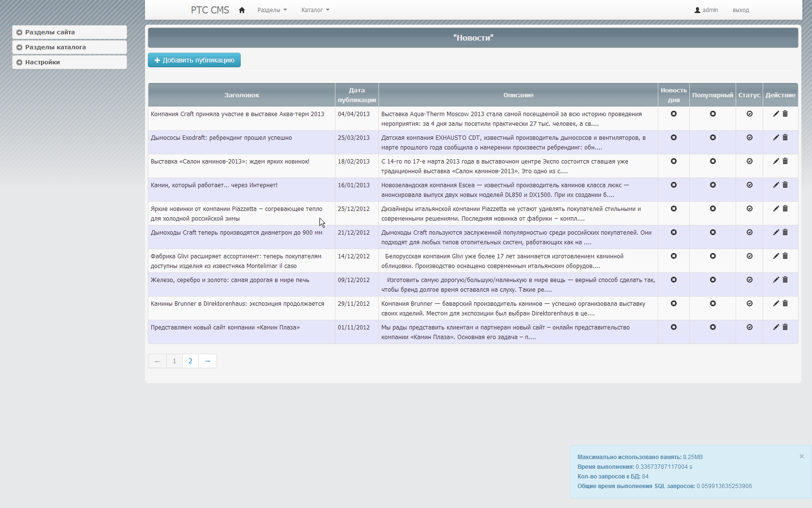Select date cell 01/11/2012

point(357,332)
